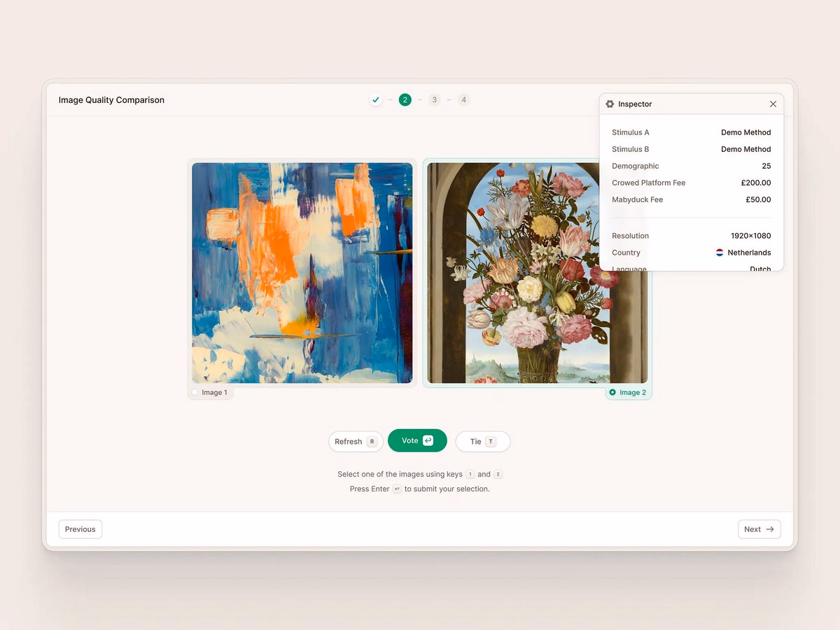The width and height of the screenshot is (840, 630).
Task: Click the 'Stimulus B' label
Action: [631, 149]
